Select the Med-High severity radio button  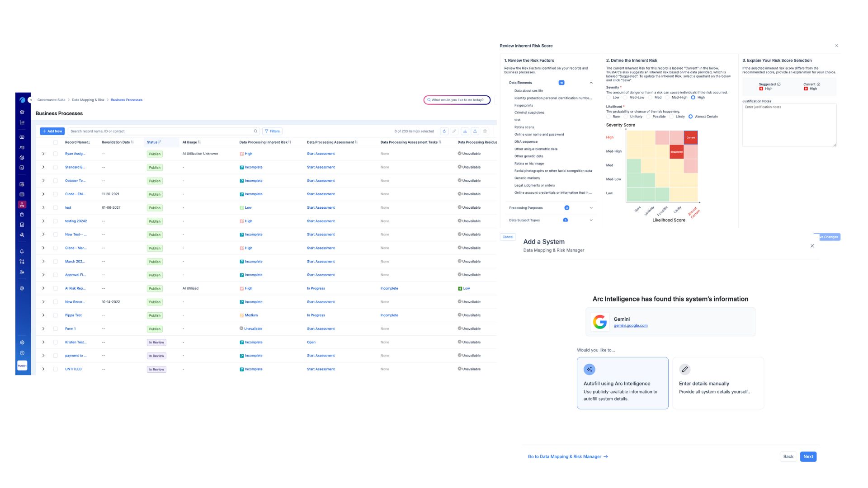tap(667, 98)
